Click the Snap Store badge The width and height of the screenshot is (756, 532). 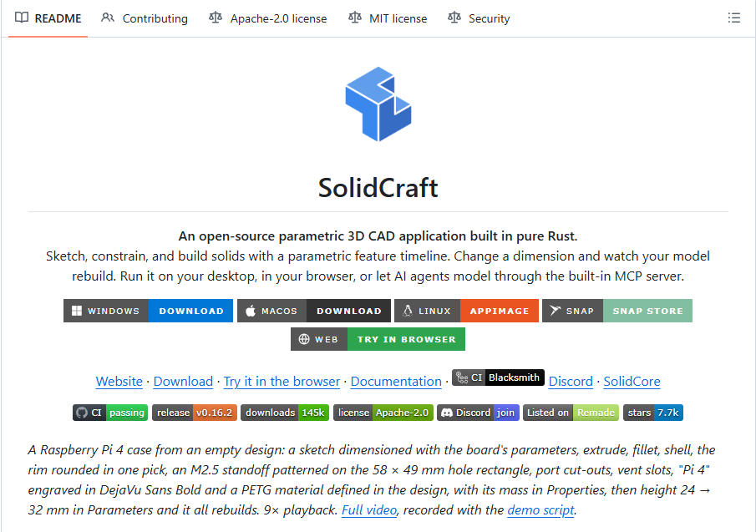click(x=617, y=311)
